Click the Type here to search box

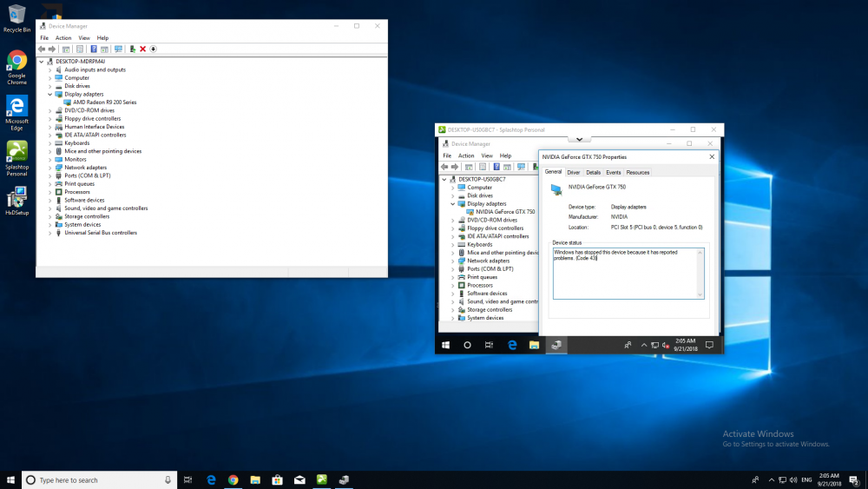[x=100, y=480]
